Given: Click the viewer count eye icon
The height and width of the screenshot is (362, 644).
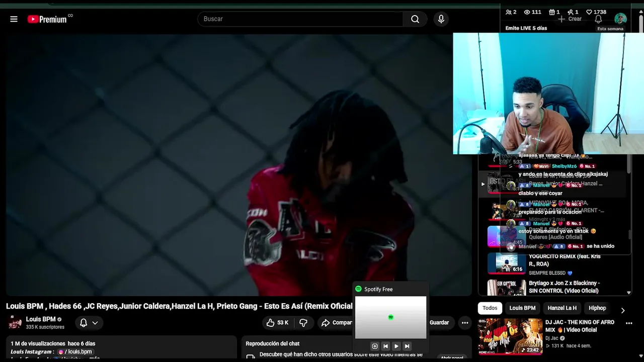Looking at the screenshot, I should 527,12.
